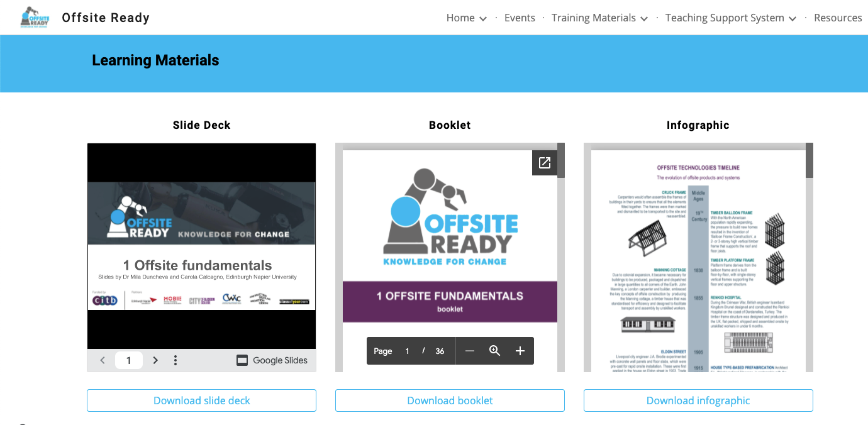Go to previous slide in slide deck
868x425 pixels.
click(103, 360)
